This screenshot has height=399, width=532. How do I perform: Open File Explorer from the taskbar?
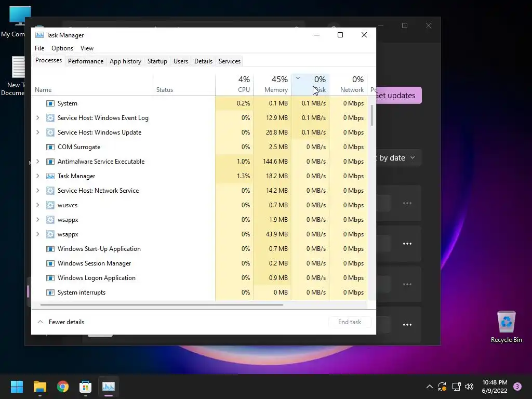point(39,387)
